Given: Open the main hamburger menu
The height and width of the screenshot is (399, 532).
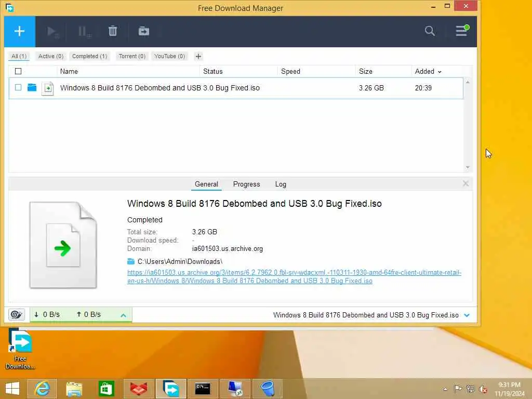Looking at the screenshot, I should (x=462, y=31).
